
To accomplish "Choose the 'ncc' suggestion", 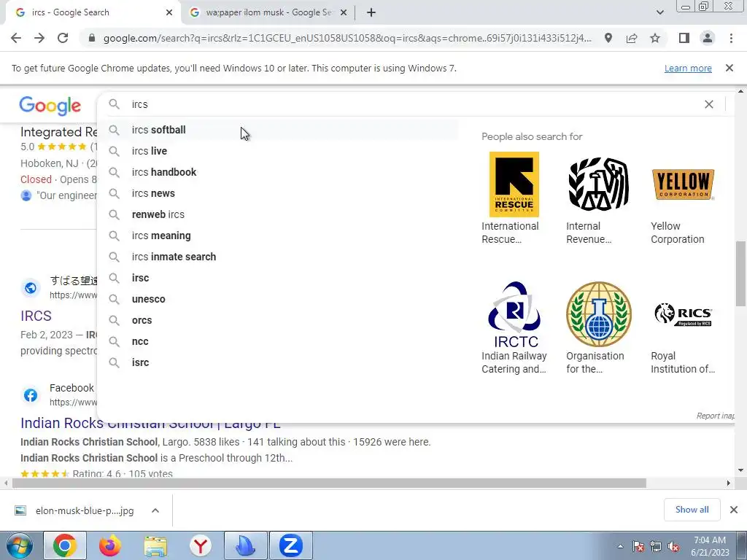I will [x=278, y=341].
